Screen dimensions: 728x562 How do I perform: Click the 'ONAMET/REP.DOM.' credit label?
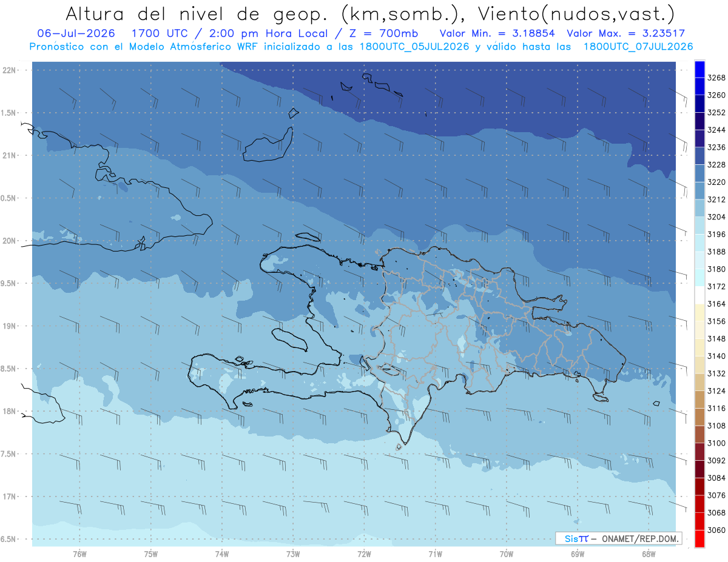(x=639, y=538)
